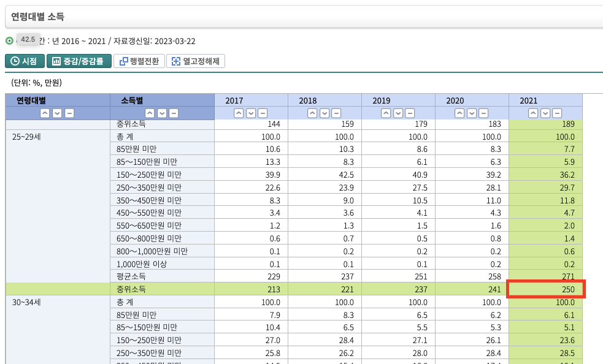Select the 30~34세 age group cell
The width and height of the screenshot is (603, 364).
[26, 302]
